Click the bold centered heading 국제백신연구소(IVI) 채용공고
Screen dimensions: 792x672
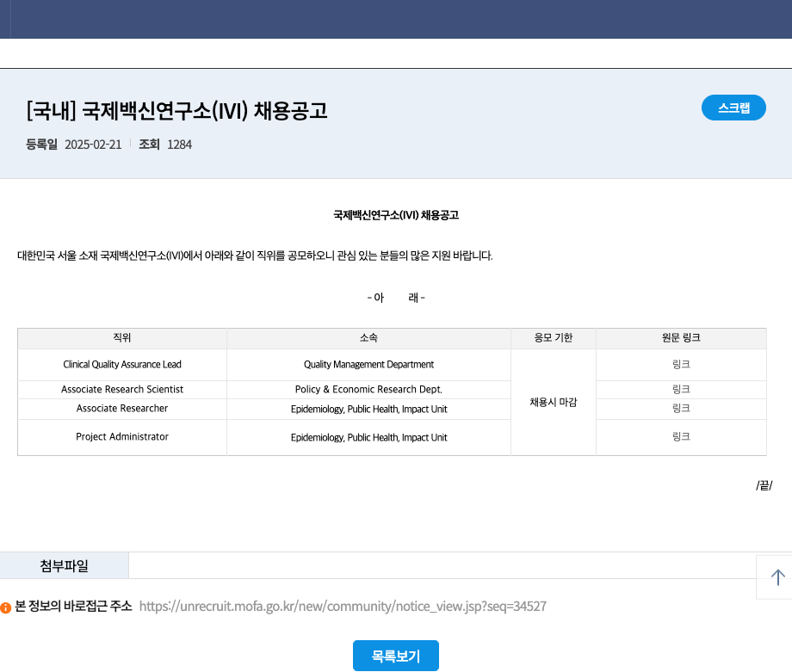[x=396, y=215]
